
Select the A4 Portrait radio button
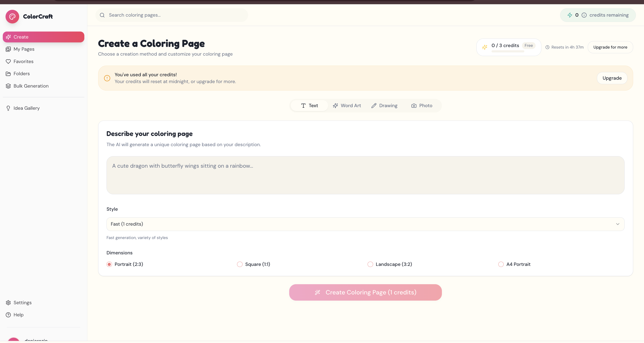(x=501, y=264)
